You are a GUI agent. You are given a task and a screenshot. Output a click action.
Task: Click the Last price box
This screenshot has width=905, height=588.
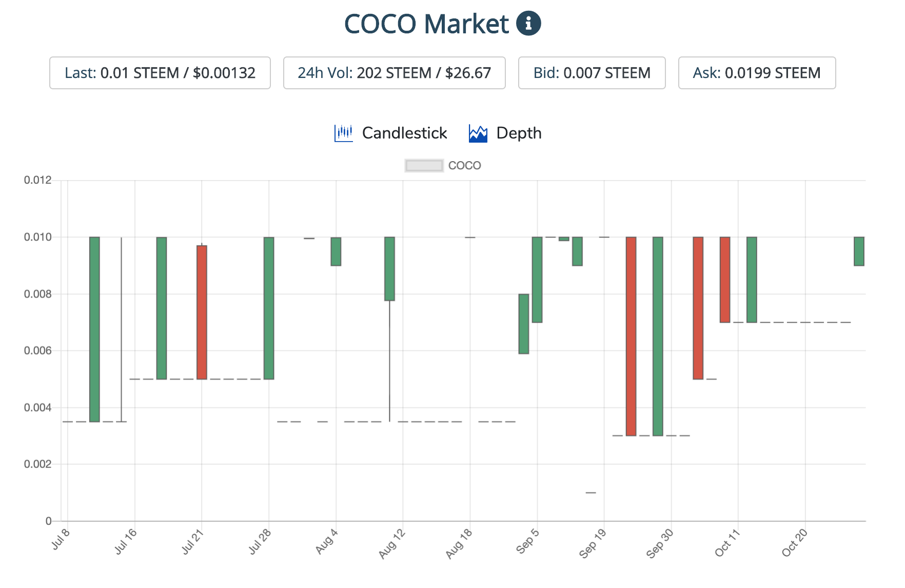[160, 73]
